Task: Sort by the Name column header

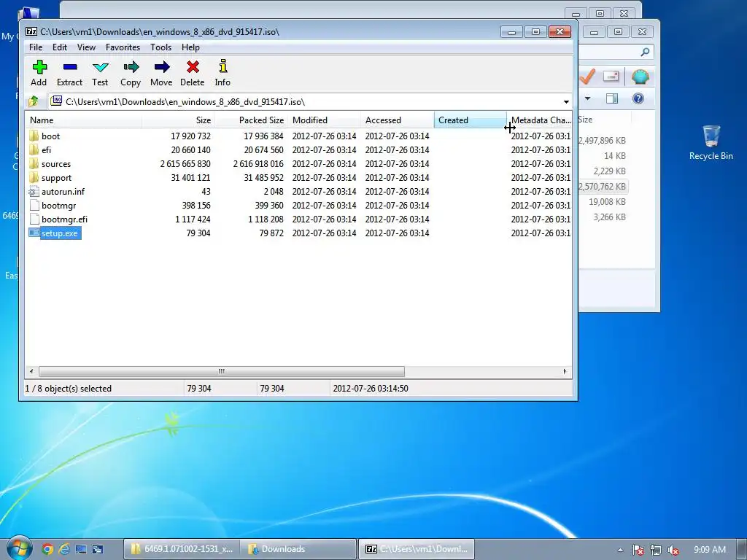Action: (x=83, y=120)
